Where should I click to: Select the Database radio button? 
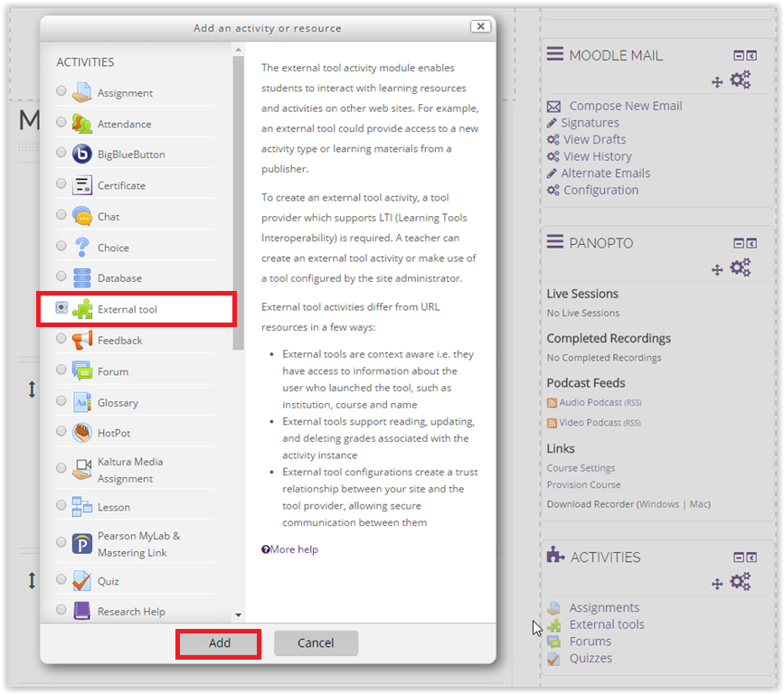61,276
